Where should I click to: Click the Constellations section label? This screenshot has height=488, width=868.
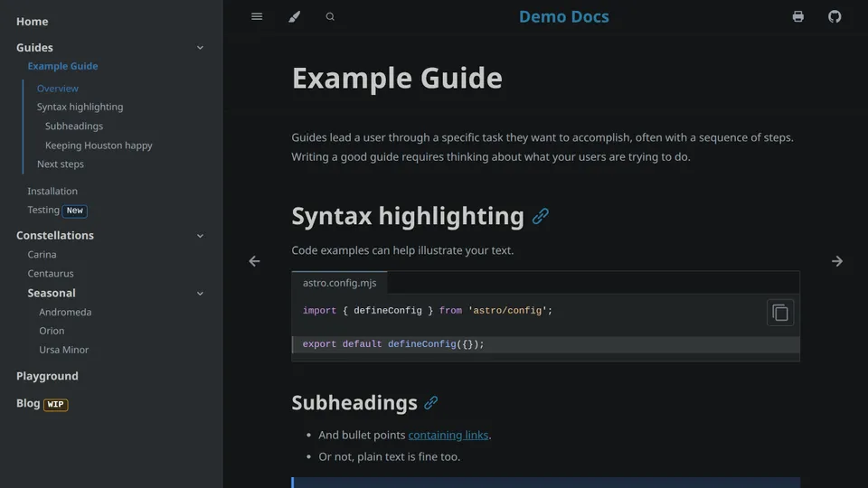[55, 236]
